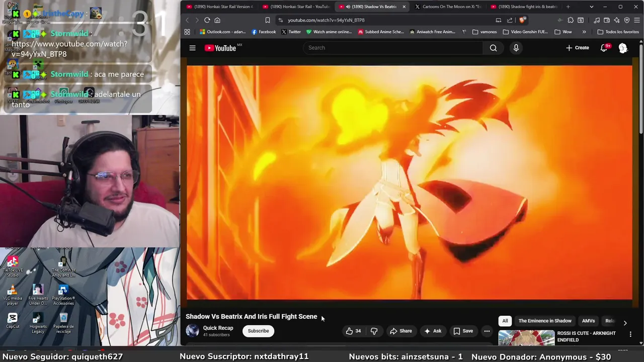The height and width of the screenshot is (362, 644).
Task: Open the YouTube hamburger guide menu
Action: pos(192,48)
